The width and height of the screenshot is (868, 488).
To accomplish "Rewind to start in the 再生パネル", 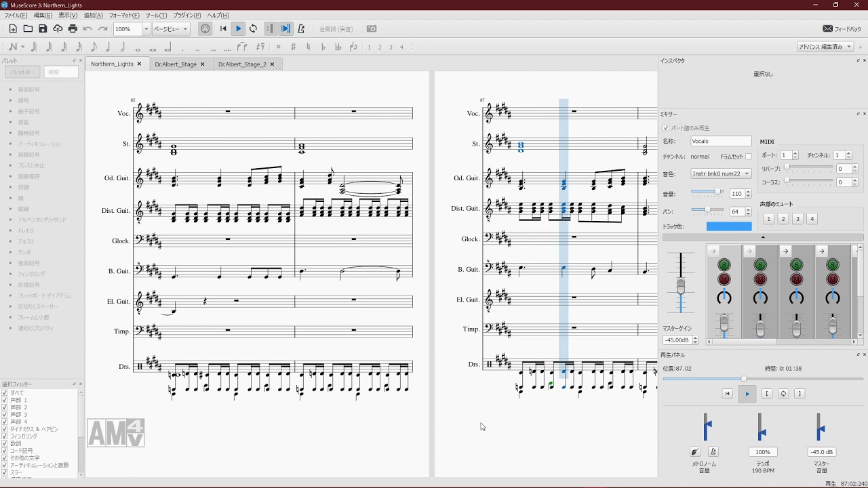I will pyautogui.click(x=728, y=394).
